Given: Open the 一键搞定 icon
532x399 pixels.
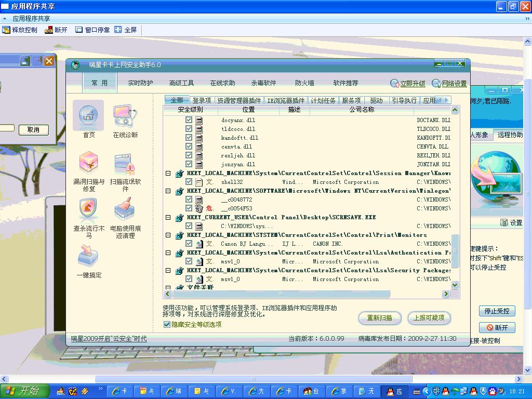Looking at the screenshot, I should (x=88, y=256).
